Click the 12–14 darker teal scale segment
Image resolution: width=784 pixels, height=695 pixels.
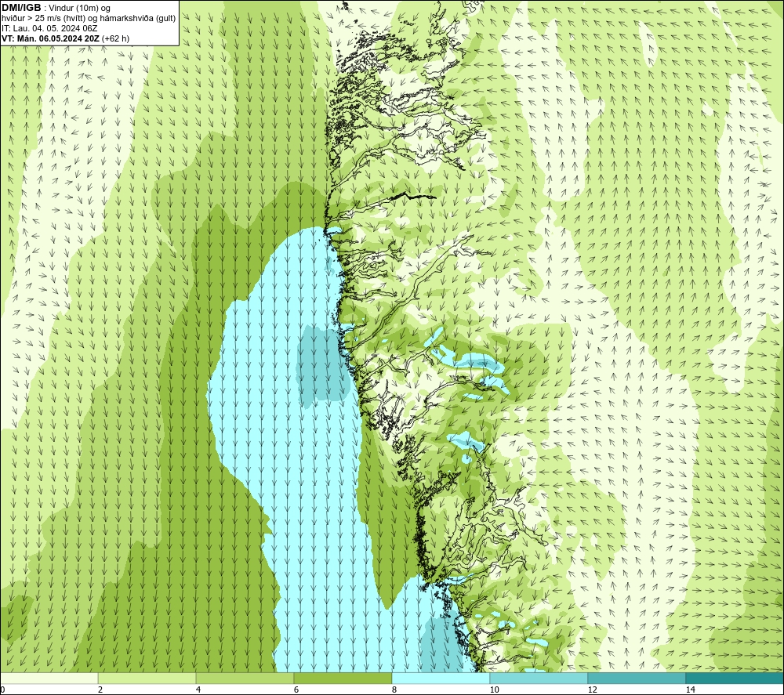(x=637, y=678)
